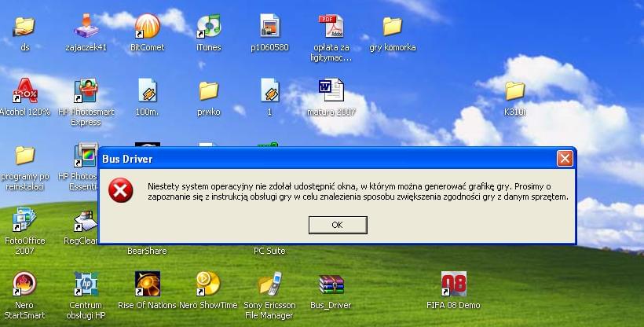This screenshot has width=644, height=327.
Task: Select the Sony Ericsson File Manager shortcut
Action: pos(270,284)
